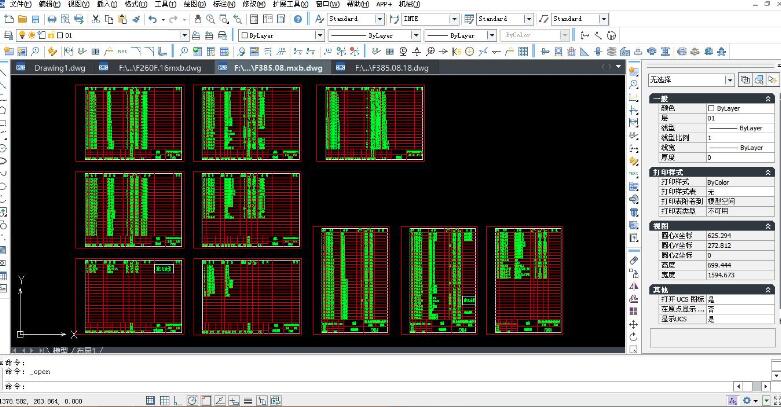Open the layer dropdown showing 01
The height and width of the screenshot is (407, 781).
(x=183, y=35)
